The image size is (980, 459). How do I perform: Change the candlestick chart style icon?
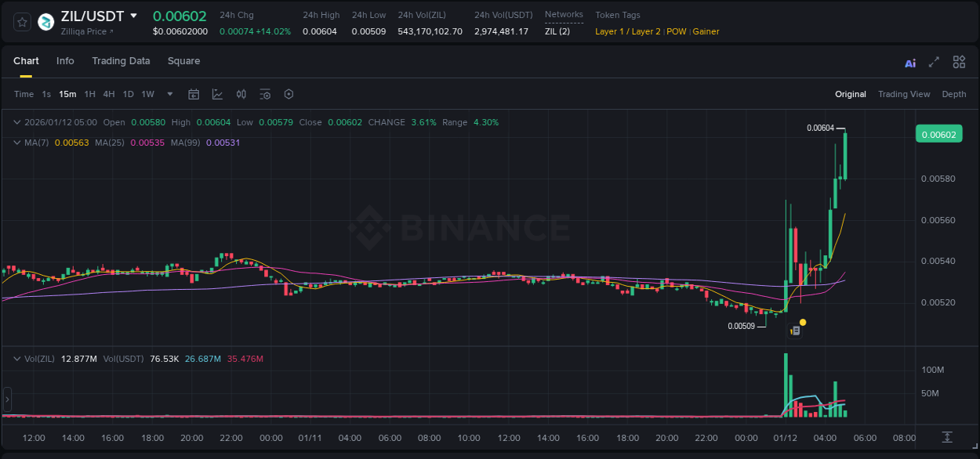coord(241,94)
